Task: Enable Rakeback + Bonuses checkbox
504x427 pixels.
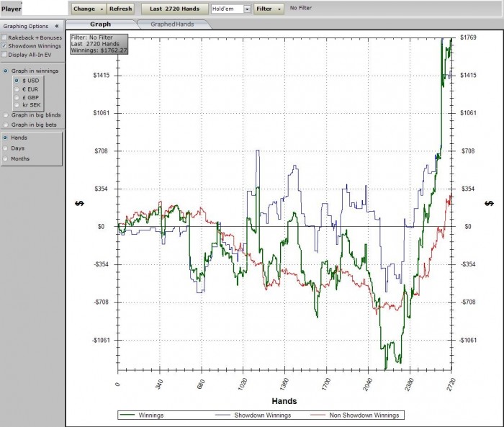Action: point(4,37)
